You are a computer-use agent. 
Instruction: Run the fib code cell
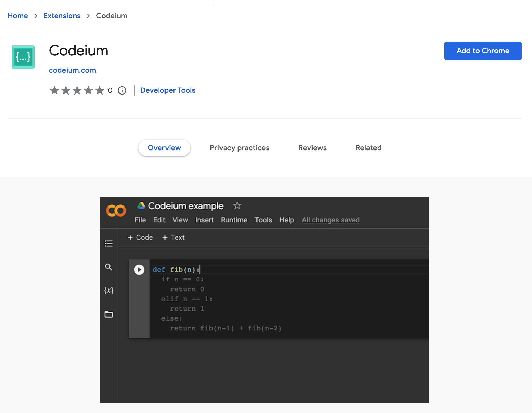[x=139, y=269]
